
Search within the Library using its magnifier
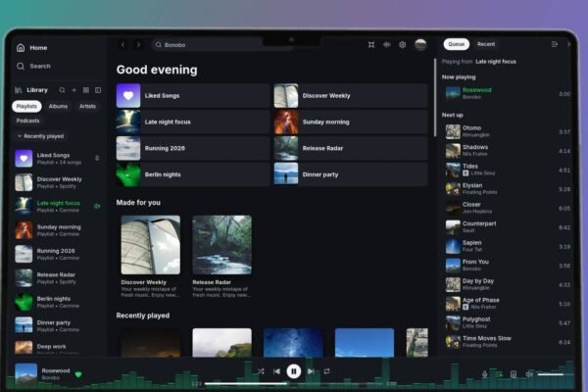[62, 90]
